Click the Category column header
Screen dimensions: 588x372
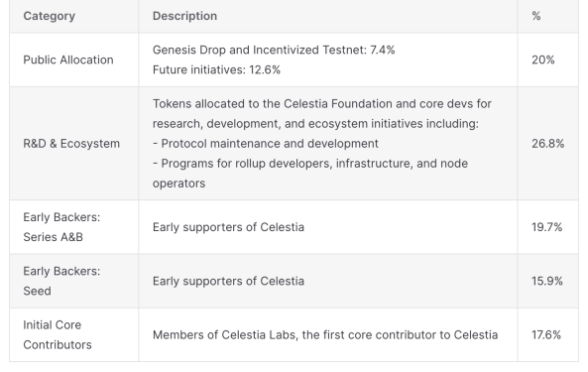coord(50,16)
